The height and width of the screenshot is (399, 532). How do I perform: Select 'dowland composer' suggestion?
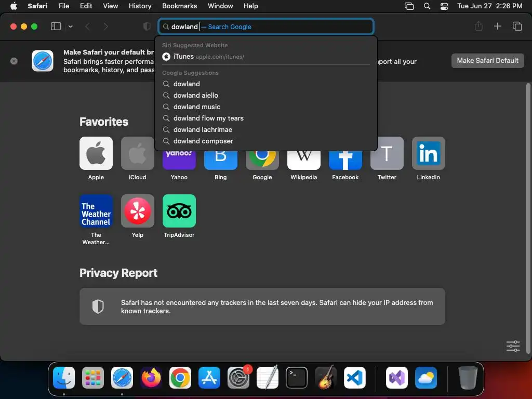coord(266,141)
